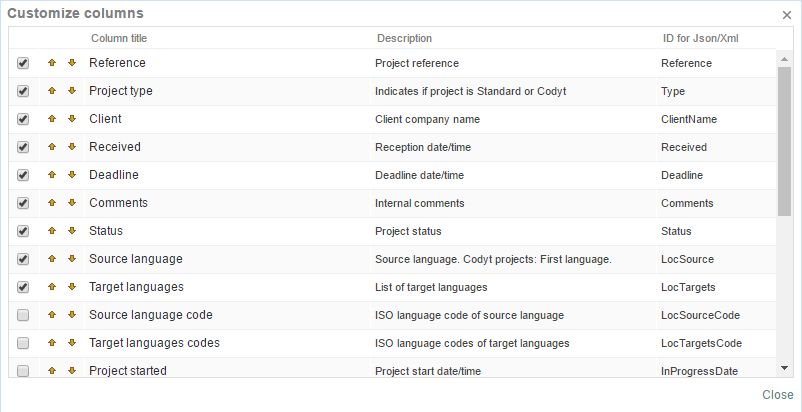Click the Column title header
802x412 pixels.
point(119,38)
